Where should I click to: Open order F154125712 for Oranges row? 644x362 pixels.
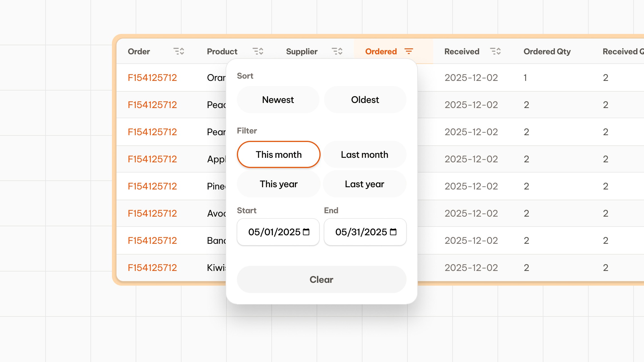(152, 77)
